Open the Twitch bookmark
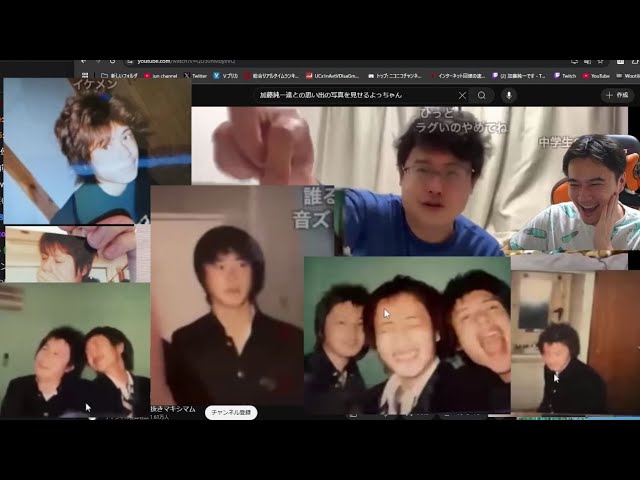Screen dimensions: 640x480 tap(565, 76)
